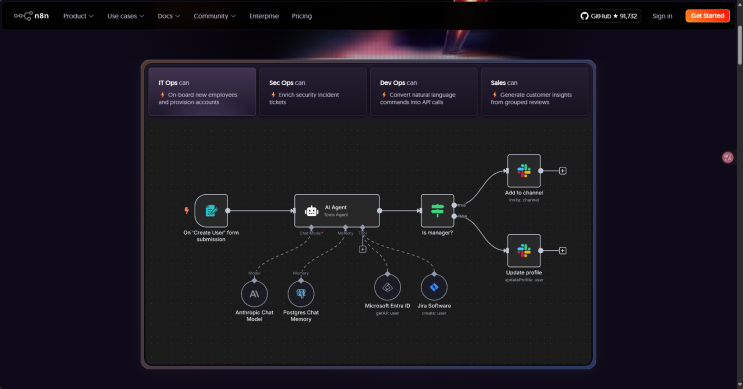Click the n8n logo
743x389 pixels.
pos(31,16)
